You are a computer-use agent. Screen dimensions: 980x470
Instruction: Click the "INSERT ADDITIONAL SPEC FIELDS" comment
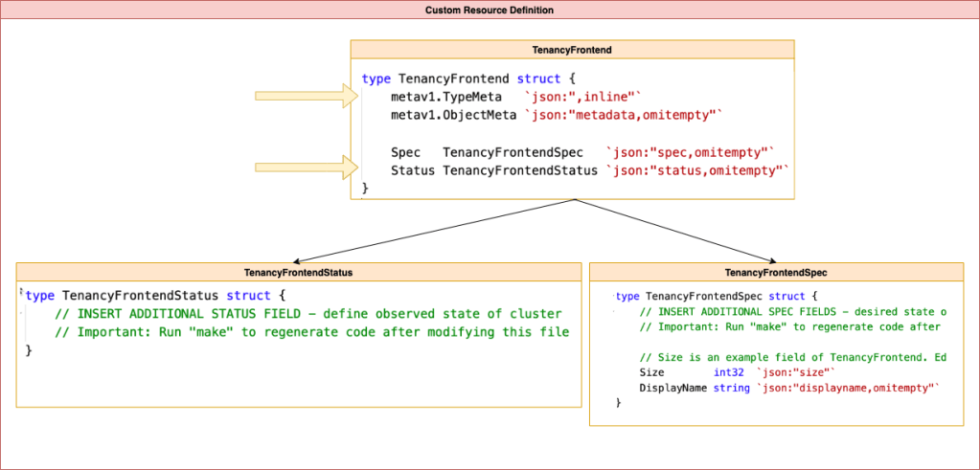(x=792, y=312)
